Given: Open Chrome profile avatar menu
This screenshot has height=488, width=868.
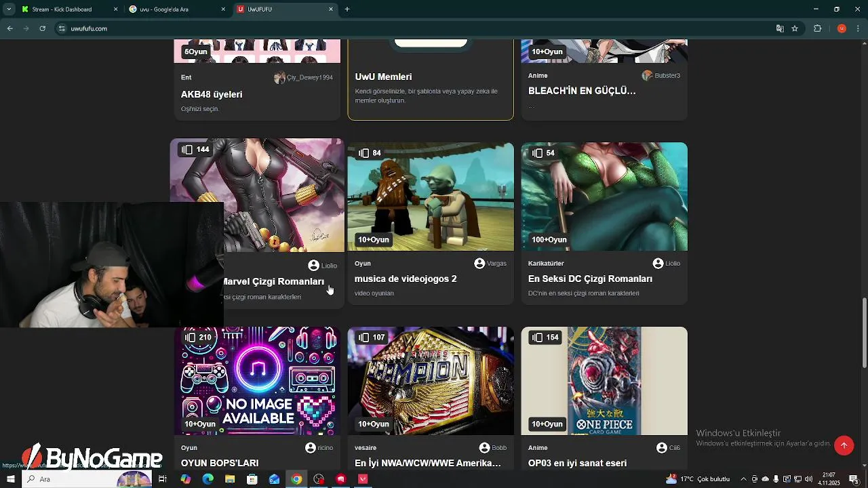Looking at the screenshot, I should tap(842, 28).
